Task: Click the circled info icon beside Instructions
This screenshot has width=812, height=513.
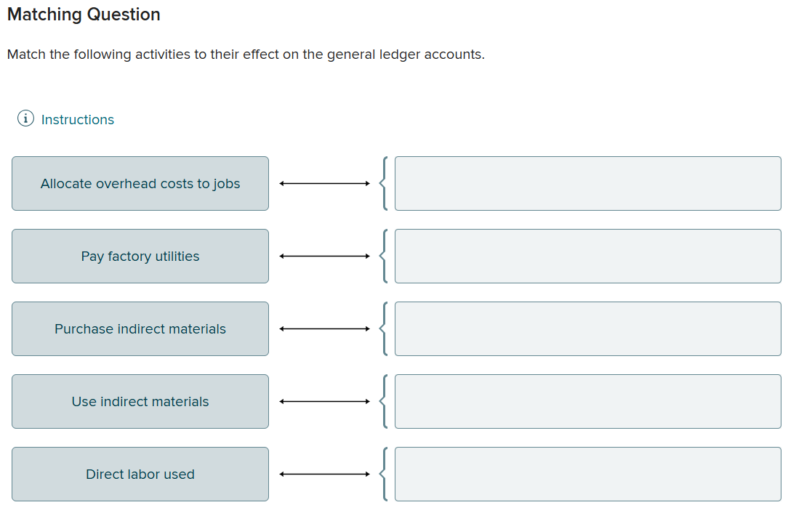Action: 25,118
